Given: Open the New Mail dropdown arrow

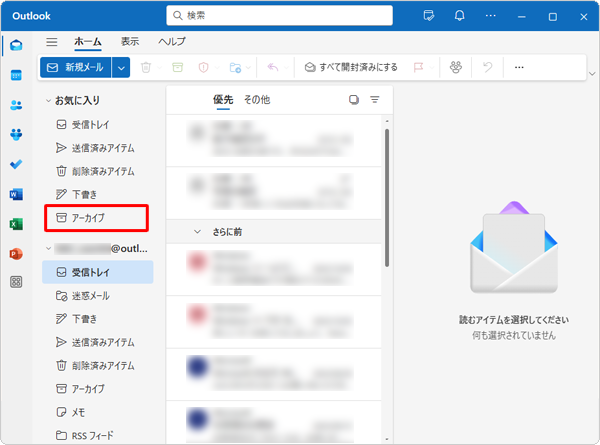Looking at the screenshot, I should click(121, 68).
